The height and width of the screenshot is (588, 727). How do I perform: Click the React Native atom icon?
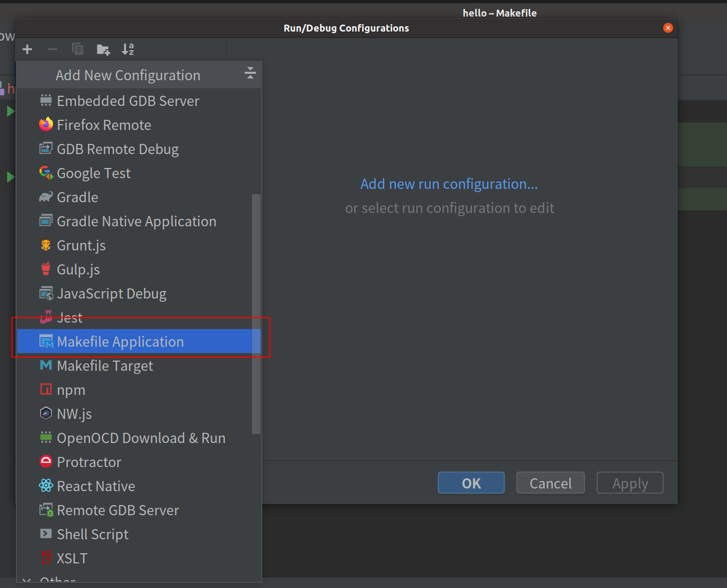(x=46, y=485)
